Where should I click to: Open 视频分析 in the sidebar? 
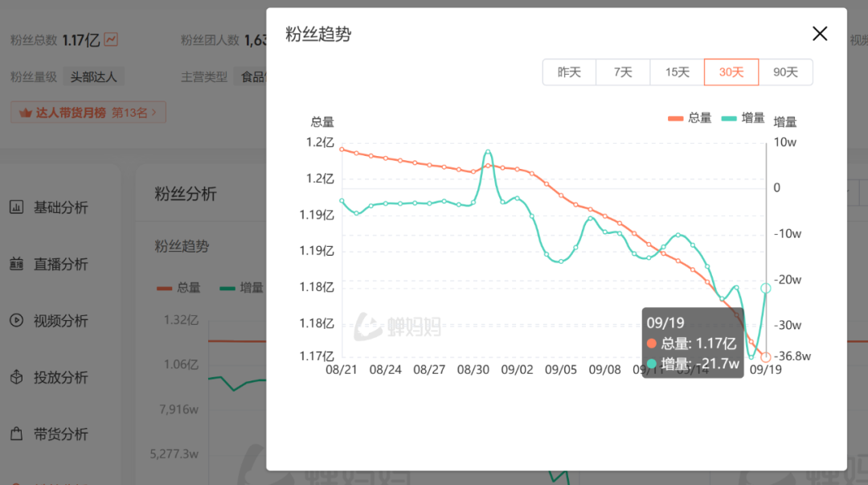tap(60, 321)
